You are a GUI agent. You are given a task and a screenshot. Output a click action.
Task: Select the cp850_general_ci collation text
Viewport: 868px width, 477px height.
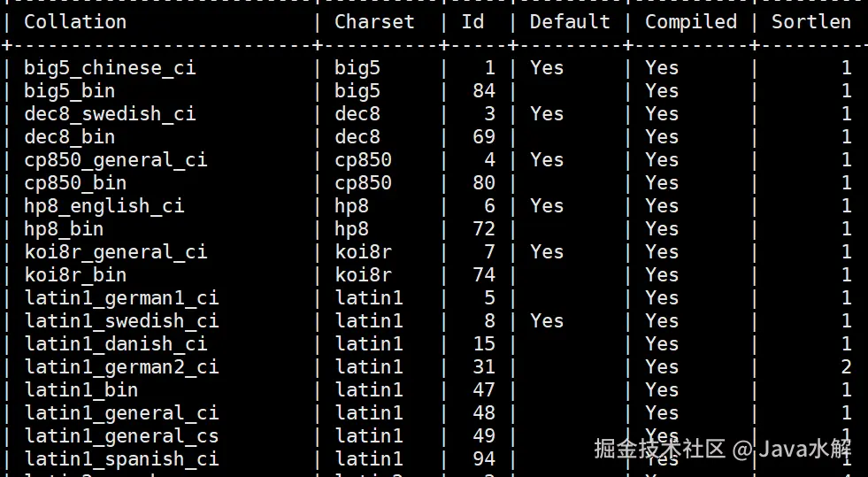116,159
